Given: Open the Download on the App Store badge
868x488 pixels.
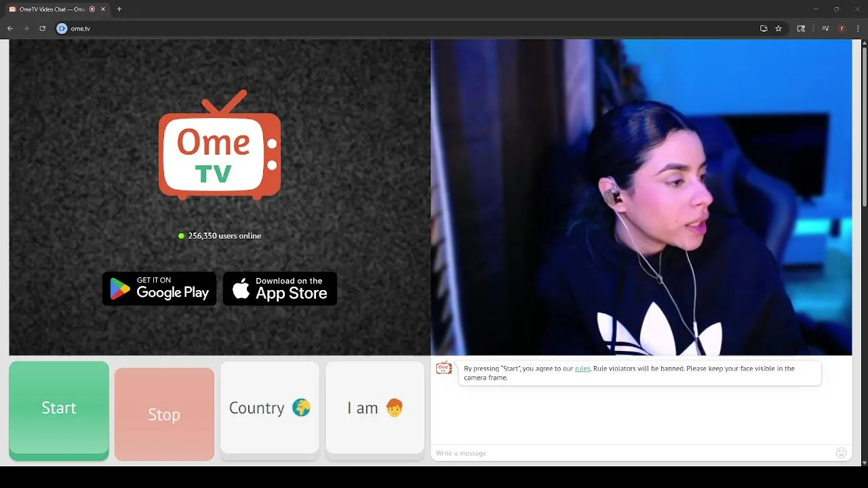Looking at the screenshot, I should [x=280, y=289].
